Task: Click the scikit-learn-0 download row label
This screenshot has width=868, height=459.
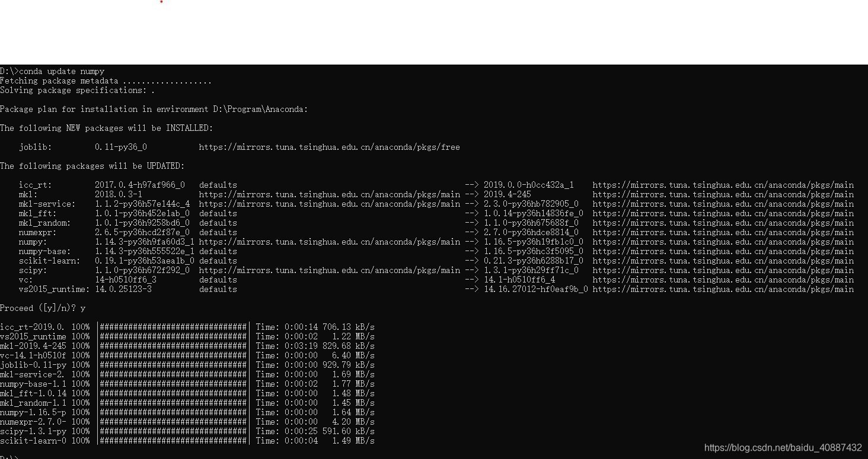Action: (x=33, y=441)
